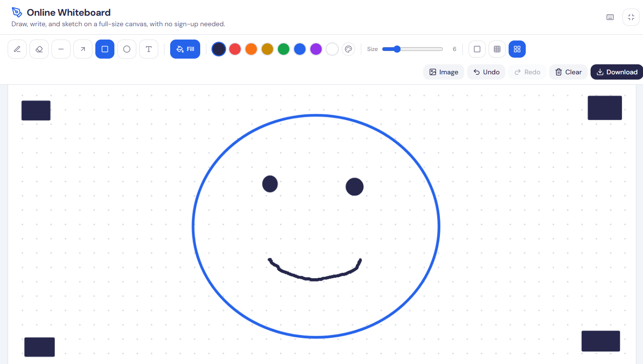643x364 pixels.
Task: Switch canvas to blank background
Action: click(477, 49)
